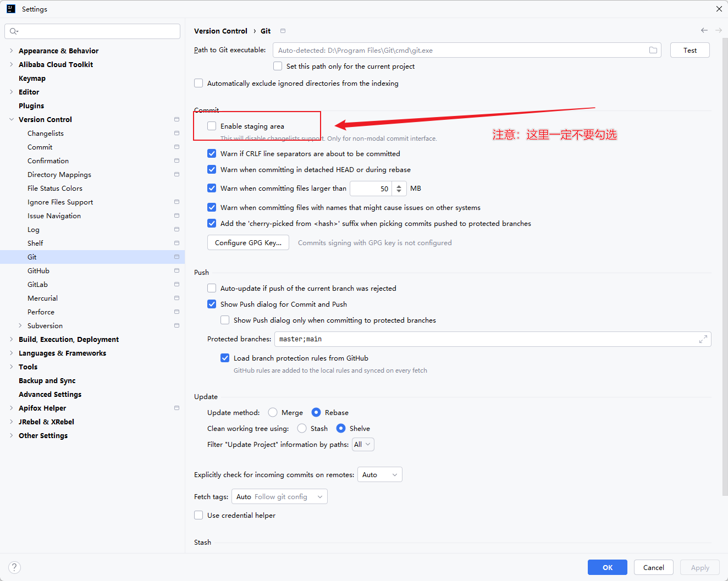Image resolution: width=728 pixels, height=581 pixels.
Task: Expand the Subversion tree node
Action: point(20,325)
